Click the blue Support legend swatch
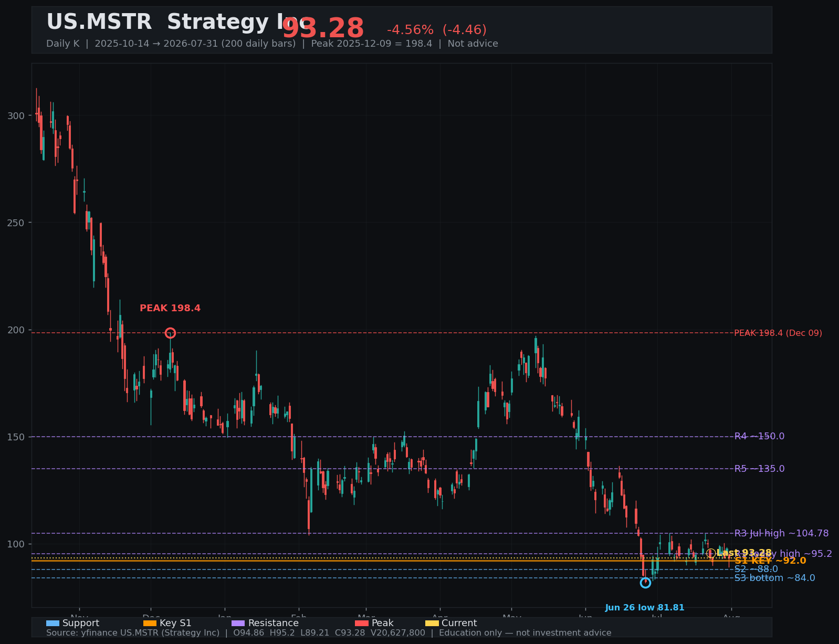This screenshot has width=839, height=644. coord(53,624)
